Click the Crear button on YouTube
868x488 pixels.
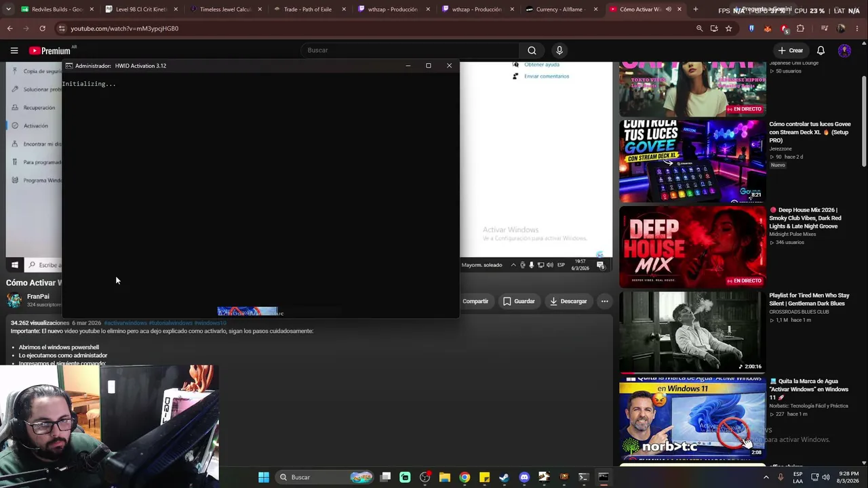[791, 50]
